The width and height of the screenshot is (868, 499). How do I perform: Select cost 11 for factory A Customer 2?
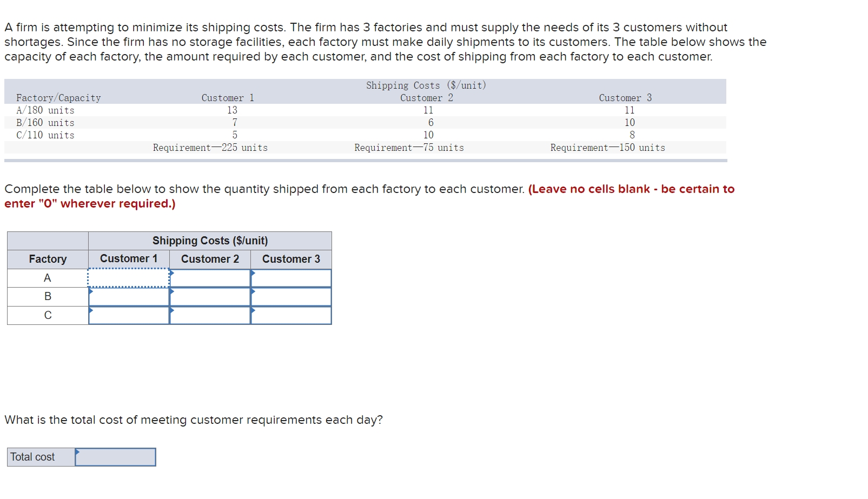click(x=428, y=110)
